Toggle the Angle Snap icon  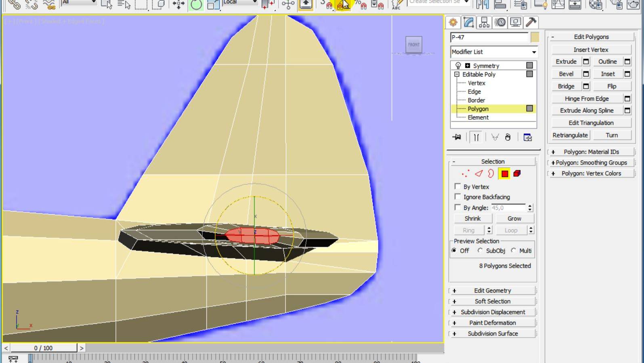[343, 4]
